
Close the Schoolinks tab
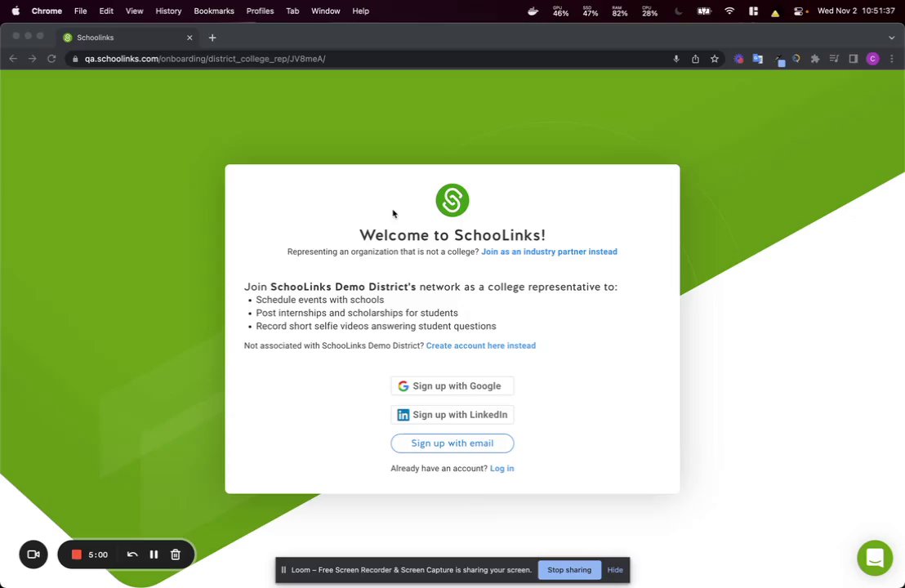click(x=189, y=38)
